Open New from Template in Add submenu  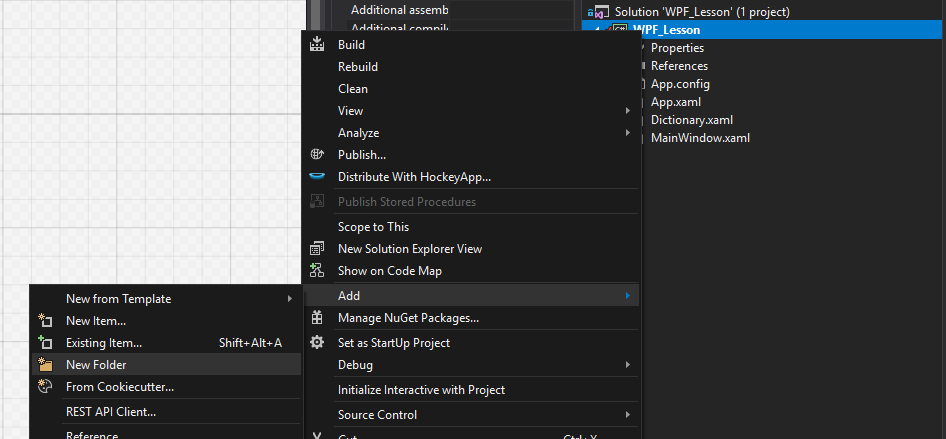point(165,298)
